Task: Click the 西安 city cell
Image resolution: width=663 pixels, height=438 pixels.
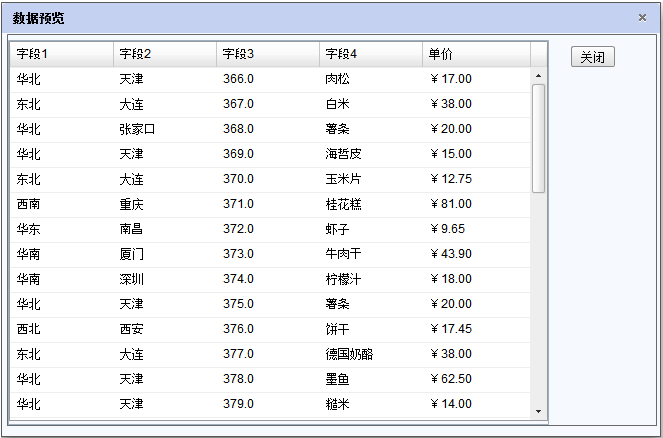Action: point(131,329)
